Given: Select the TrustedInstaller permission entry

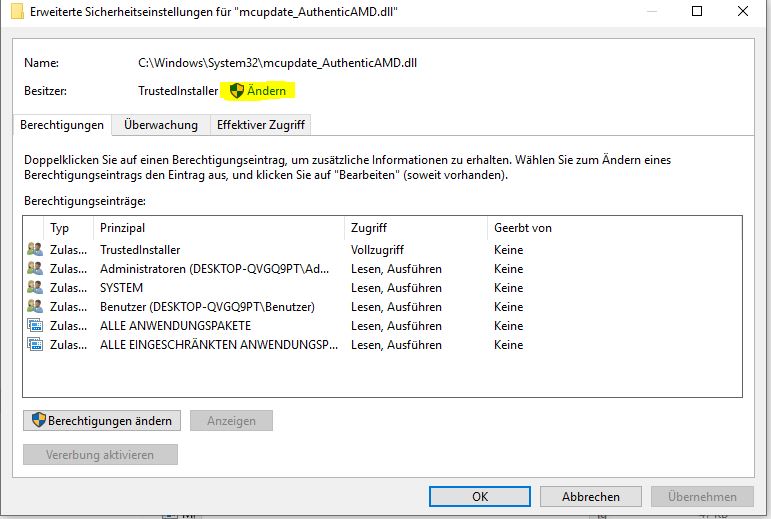Looking at the screenshot, I should tap(382, 250).
